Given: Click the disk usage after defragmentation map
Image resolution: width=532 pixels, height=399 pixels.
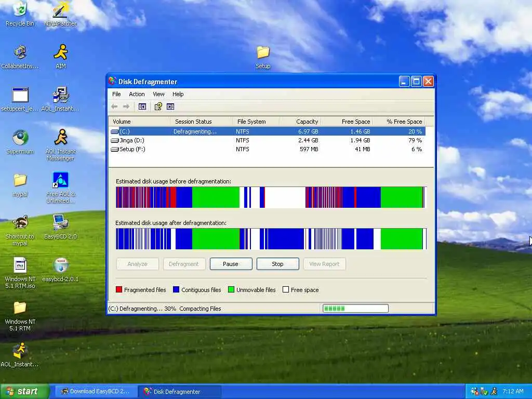Looking at the screenshot, I should [271, 239].
